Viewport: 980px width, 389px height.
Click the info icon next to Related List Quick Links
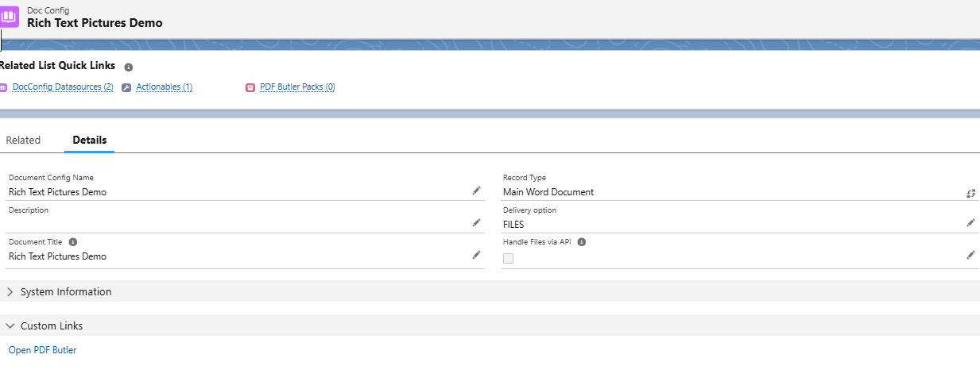click(129, 67)
